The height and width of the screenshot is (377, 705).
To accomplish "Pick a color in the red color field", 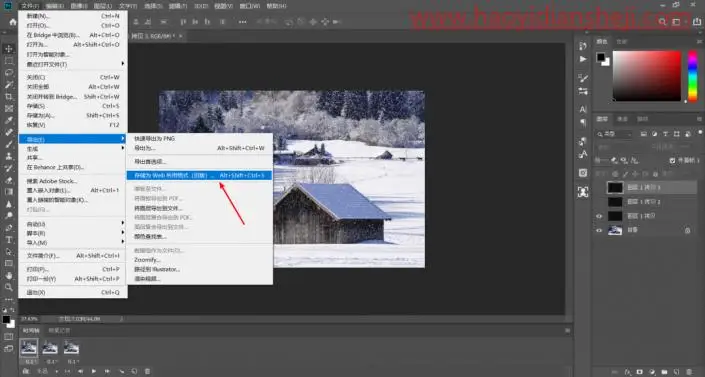I will [647, 76].
